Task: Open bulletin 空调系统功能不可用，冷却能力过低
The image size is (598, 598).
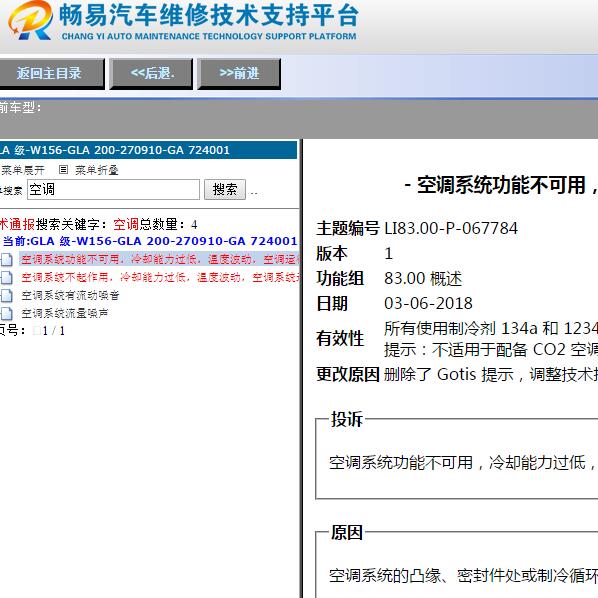Action: [159, 259]
